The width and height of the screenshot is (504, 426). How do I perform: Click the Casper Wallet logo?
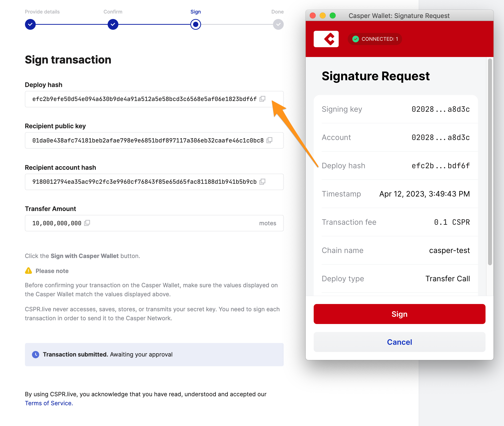[x=326, y=39]
